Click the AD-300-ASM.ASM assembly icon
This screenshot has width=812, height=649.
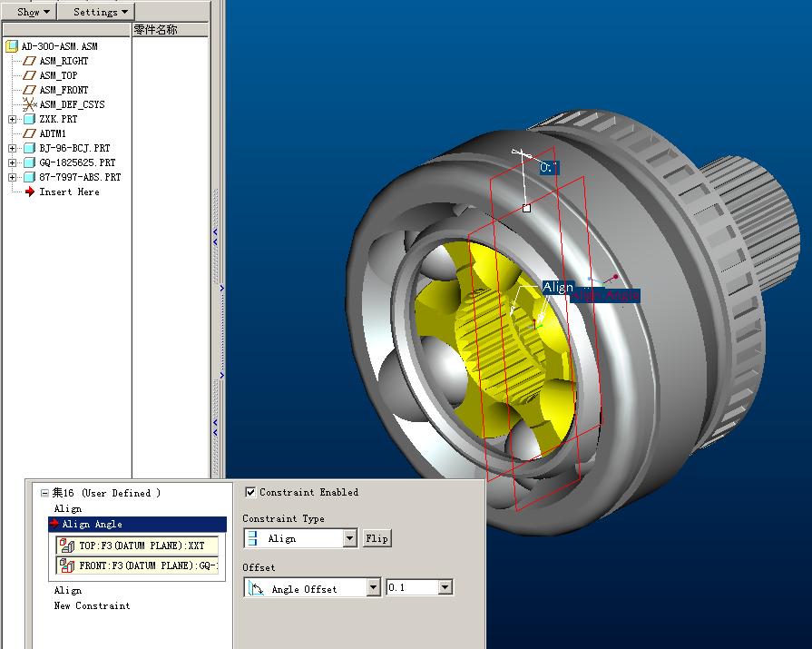(12, 46)
